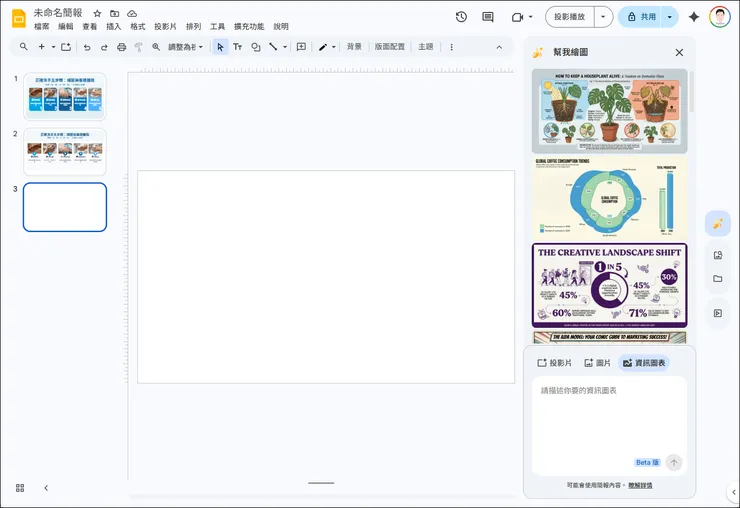Open slideshow options dropdown arrow
The image size is (740, 508).
pyautogui.click(x=603, y=17)
